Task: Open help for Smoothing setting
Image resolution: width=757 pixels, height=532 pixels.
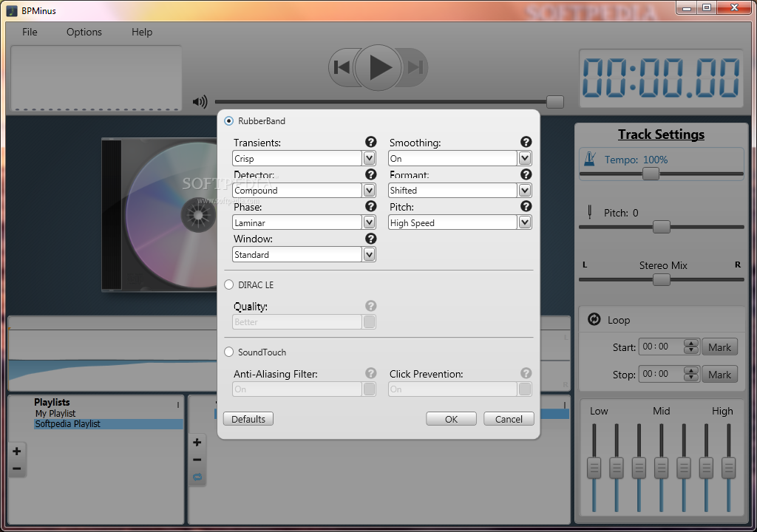Action: tap(526, 142)
